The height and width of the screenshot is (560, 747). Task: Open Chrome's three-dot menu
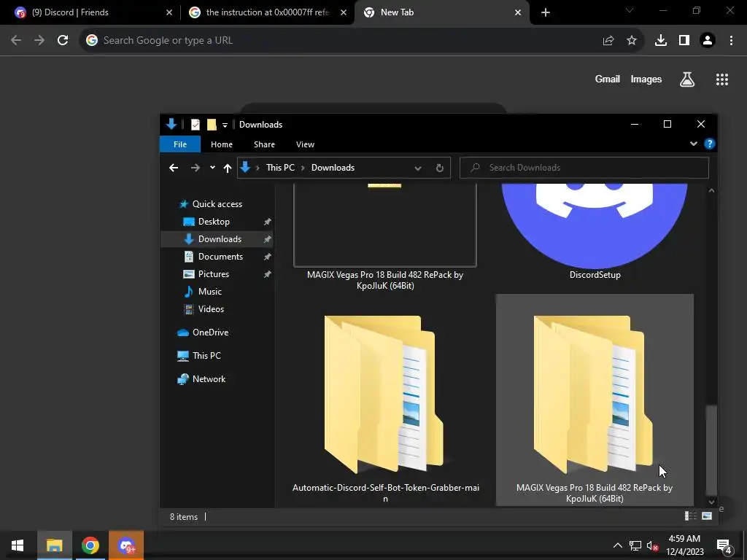click(731, 41)
